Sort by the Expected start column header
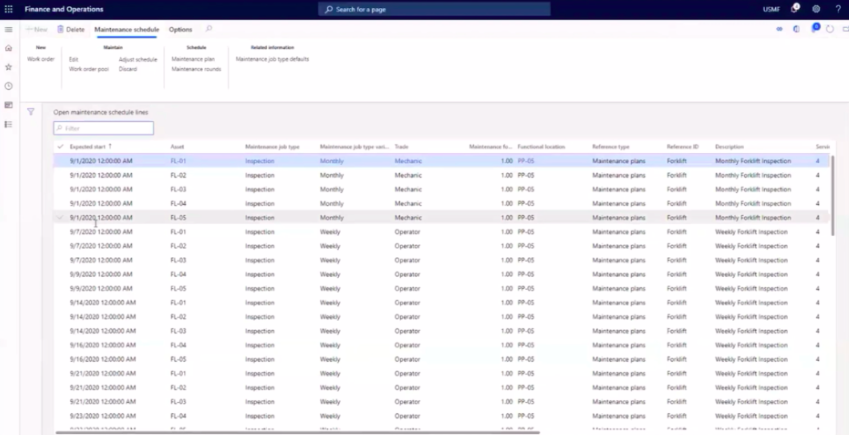This screenshot has width=849, height=435. coord(88,147)
